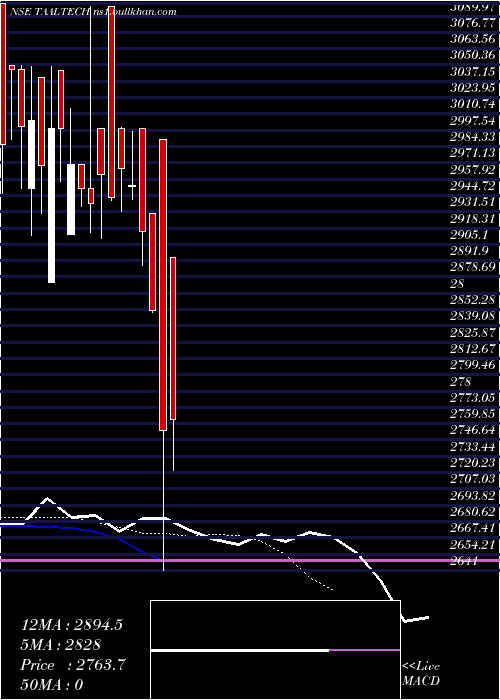Select the 12MA : 2894.5 reading
500x700 pixels.
pyautogui.click(x=71, y=625)
